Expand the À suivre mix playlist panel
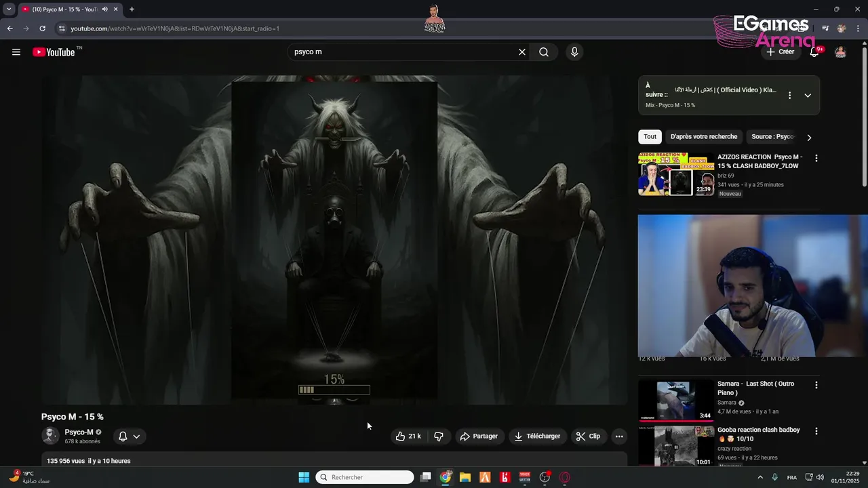 click(x=808, y=96)
